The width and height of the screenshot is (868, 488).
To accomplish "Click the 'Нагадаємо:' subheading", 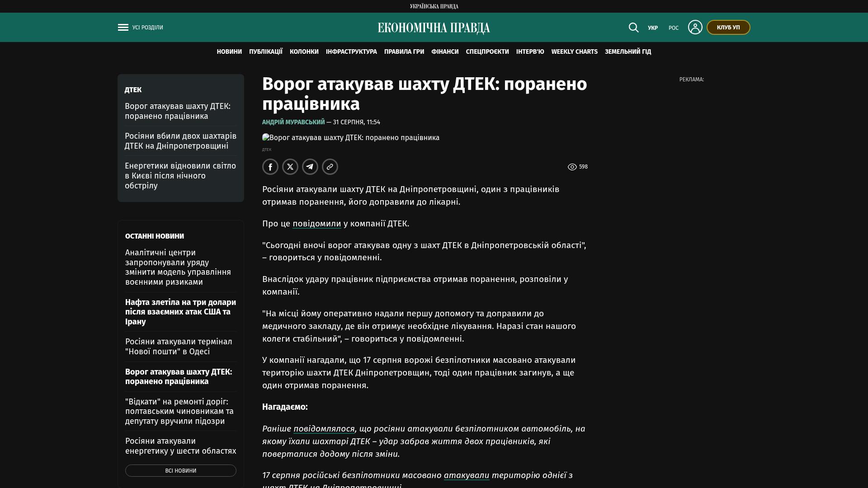I will [x=285, y=407].
